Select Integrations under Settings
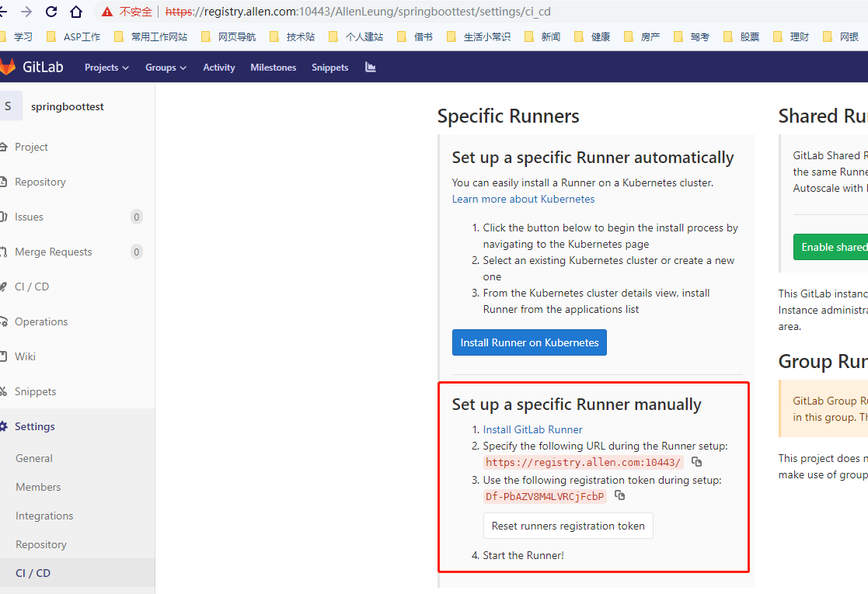Image resolution: width=868 pixels, height=594 pixels. (x=44, y=516)
